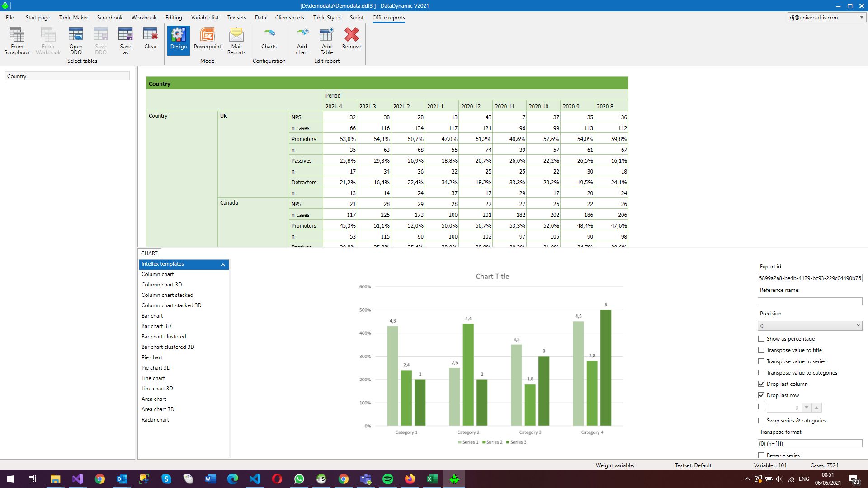
Task: Switch to the Script tab
Action: [x=356, y=18]
